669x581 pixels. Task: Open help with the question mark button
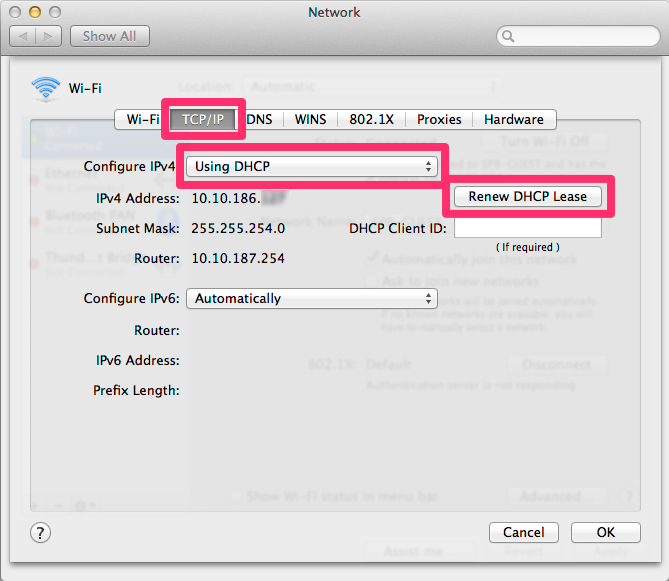[x=40, y=532]
